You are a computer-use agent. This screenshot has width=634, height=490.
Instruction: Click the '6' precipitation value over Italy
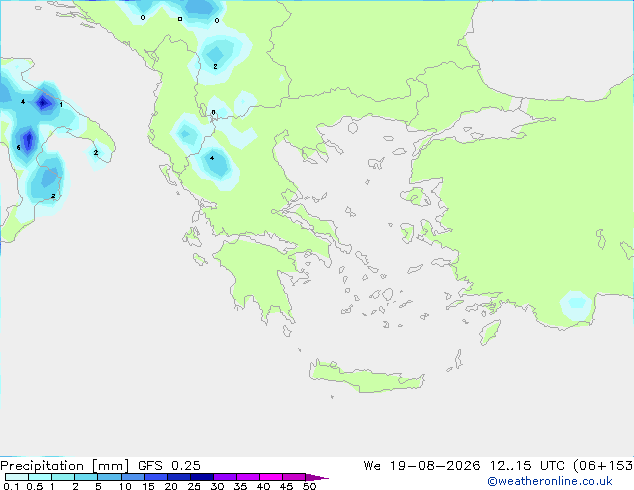pos(18,148)
